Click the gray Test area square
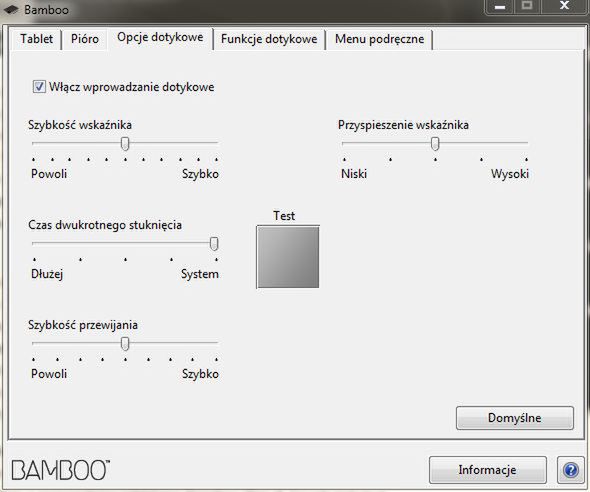Screen dimensions: 590x492 coord(288,257)
